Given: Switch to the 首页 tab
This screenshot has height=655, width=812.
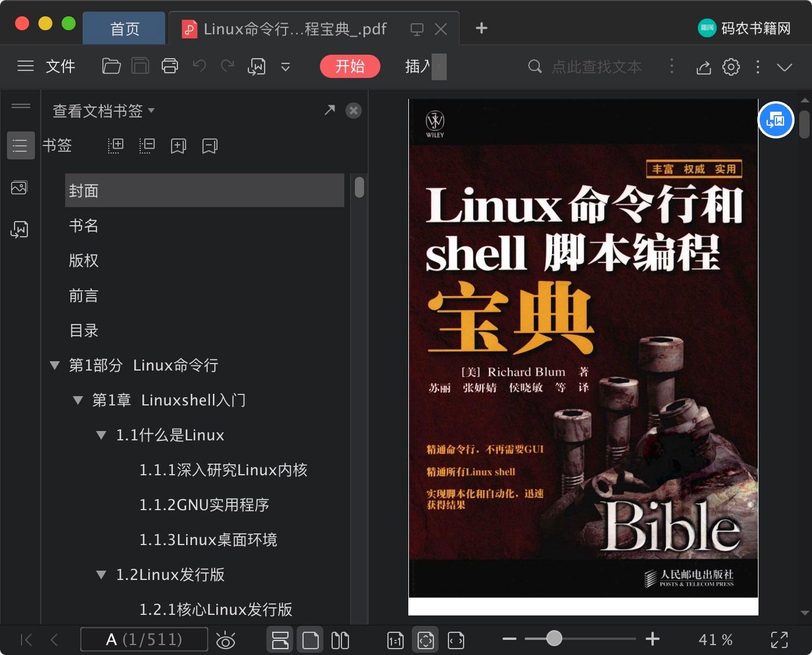Looking at the screenshot, I should click(x=124, y=29).
